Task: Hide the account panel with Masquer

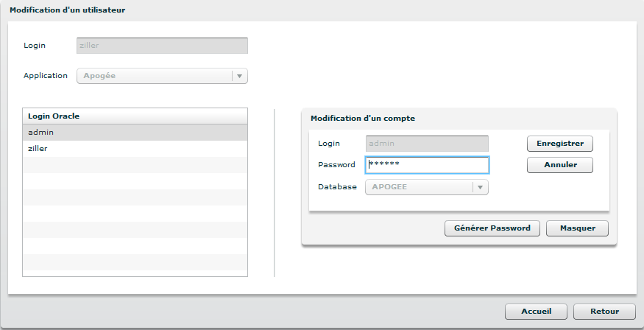Action: tap(577, 228)
